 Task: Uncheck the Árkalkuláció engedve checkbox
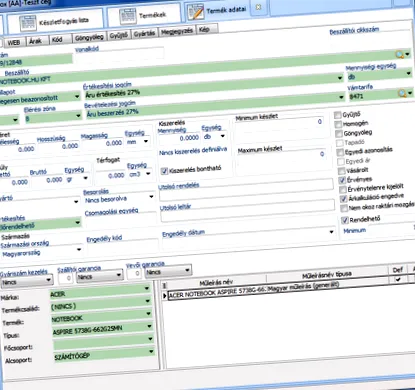coord(344,199)
